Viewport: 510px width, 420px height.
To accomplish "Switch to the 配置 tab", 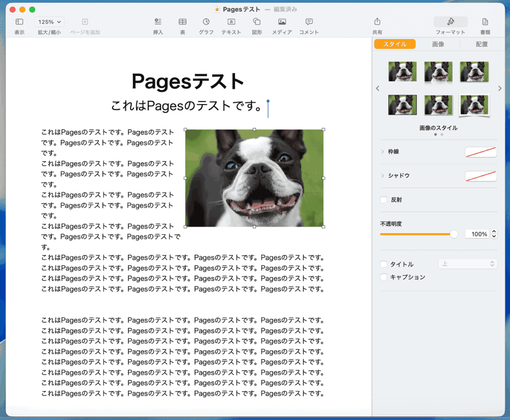I will (482, 44).
